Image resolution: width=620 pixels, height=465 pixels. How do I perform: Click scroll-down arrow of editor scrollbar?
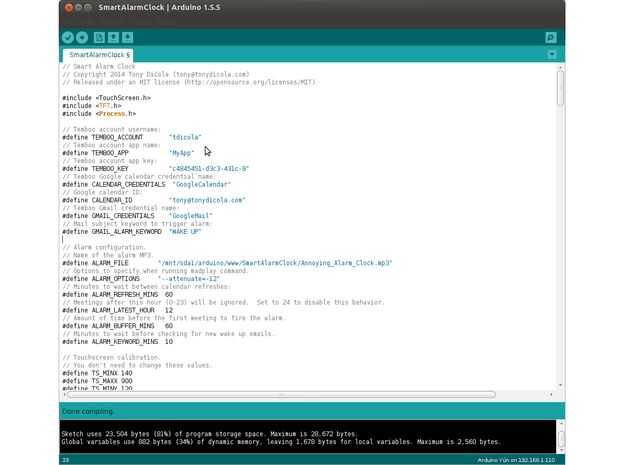coord(560,386)
